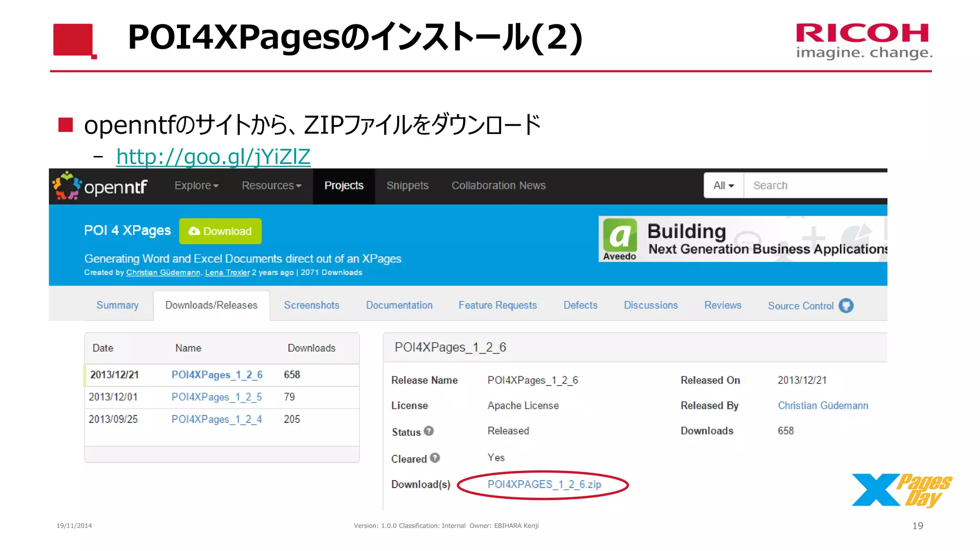
Task: Click the GitHub icon beside Source Control
Action: (846, 306)
